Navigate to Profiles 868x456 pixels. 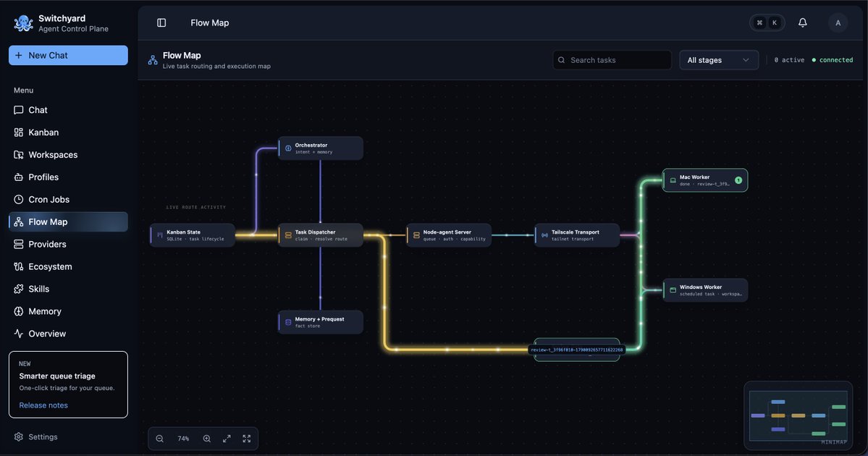coord(68,177)
